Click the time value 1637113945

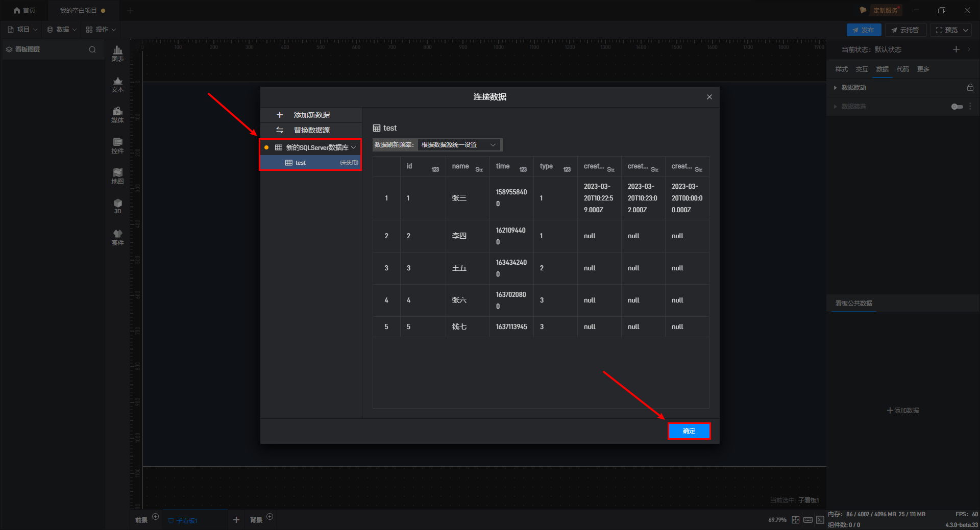click(511, 327)
